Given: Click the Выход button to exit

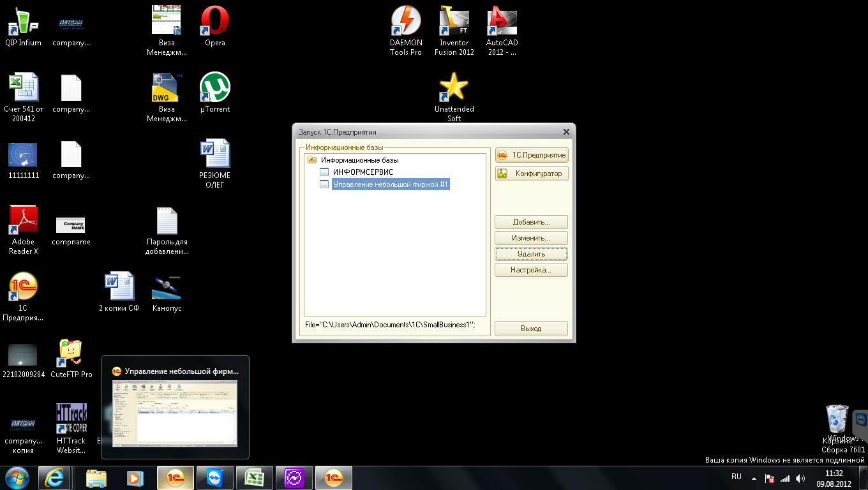Looking at the screenshot, I should [x=531, y=329].
